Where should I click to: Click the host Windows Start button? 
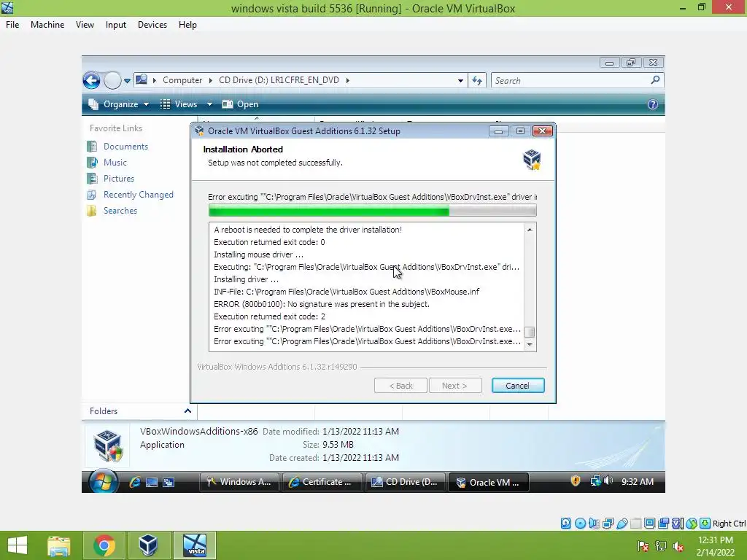18,545
